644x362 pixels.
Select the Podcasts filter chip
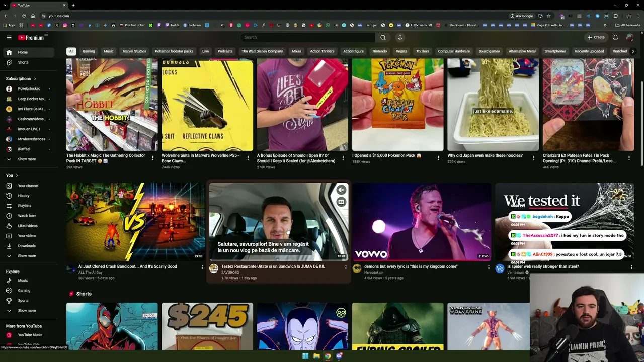pyautogui.click(x=225, y=51)
